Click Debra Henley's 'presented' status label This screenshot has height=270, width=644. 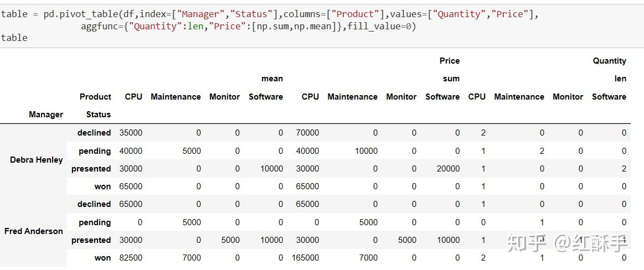coord(91,169)
